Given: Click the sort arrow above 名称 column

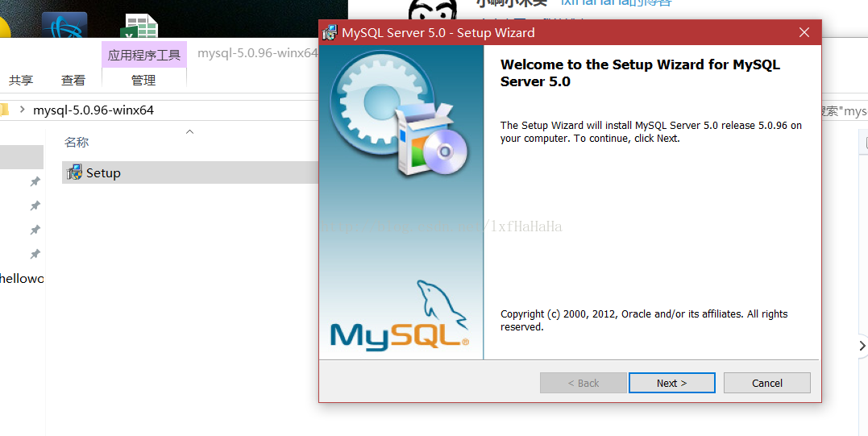Looking at the screenshot, I should tap(190, 131).
